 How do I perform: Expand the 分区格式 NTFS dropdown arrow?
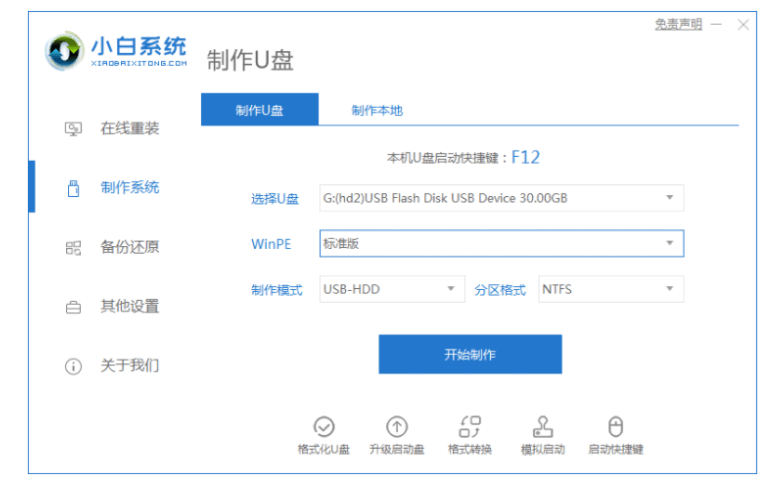point(669,289)
